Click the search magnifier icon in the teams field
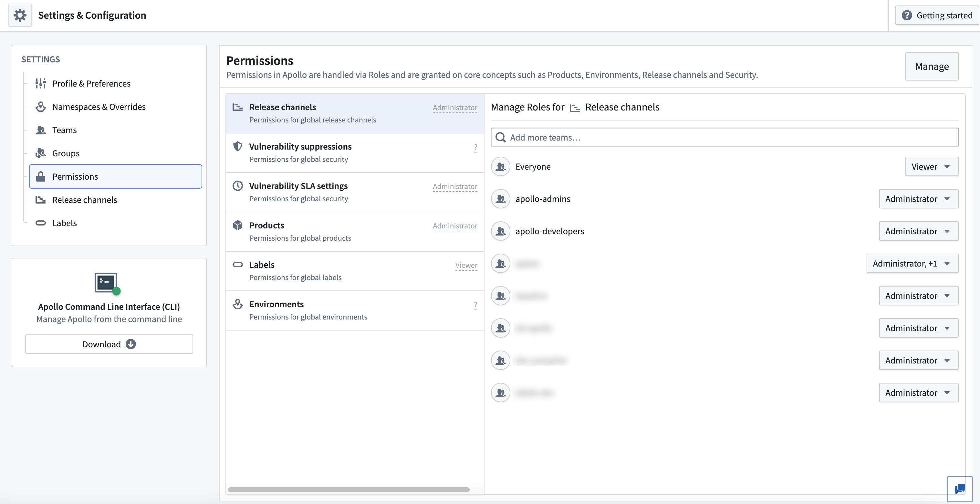 pyautogui.click(x=501, y=137)
